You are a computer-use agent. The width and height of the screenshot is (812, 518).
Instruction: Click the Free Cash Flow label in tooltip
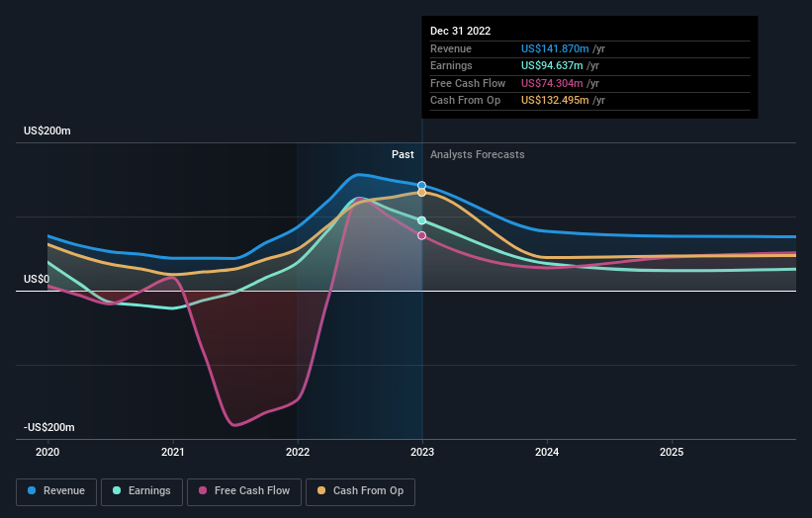pyautogui.click(x=468, y=83)
